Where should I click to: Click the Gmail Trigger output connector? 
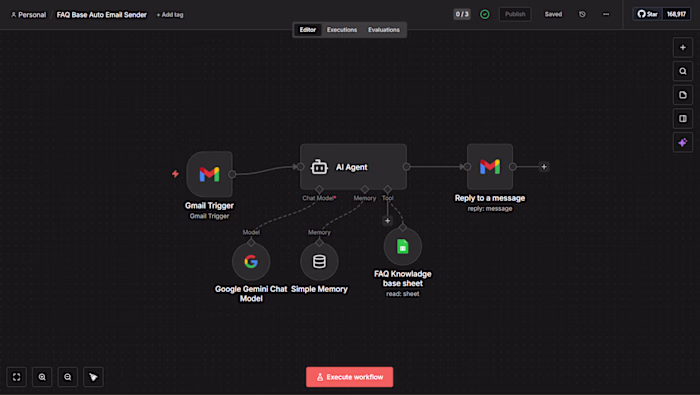click(x=232, y=174)
